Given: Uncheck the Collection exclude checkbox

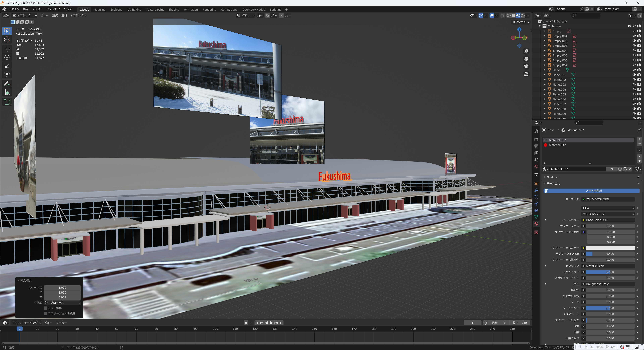Looking at the screenshot, I should click(x=630, y=26).
